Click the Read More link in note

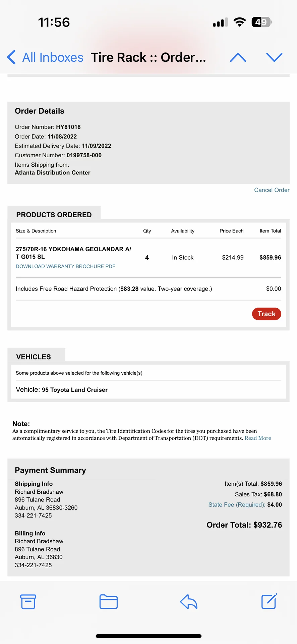pyautogui.click(x=257, y=438)
